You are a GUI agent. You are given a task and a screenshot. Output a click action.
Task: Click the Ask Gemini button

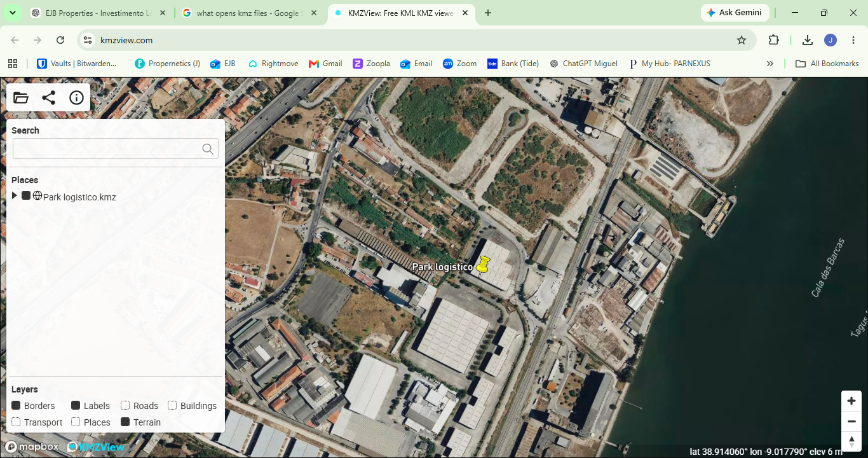point(735,13)
